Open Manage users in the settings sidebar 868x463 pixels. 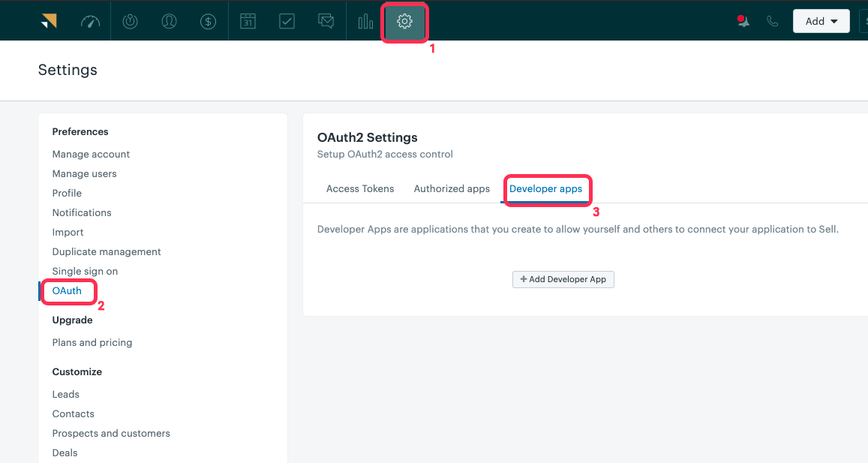tap(84, 173)
